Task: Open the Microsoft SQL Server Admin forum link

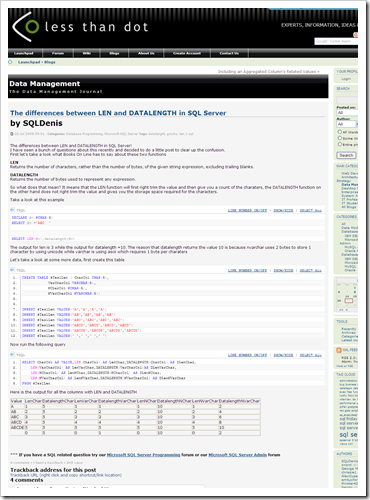Action: pos(238,455)
